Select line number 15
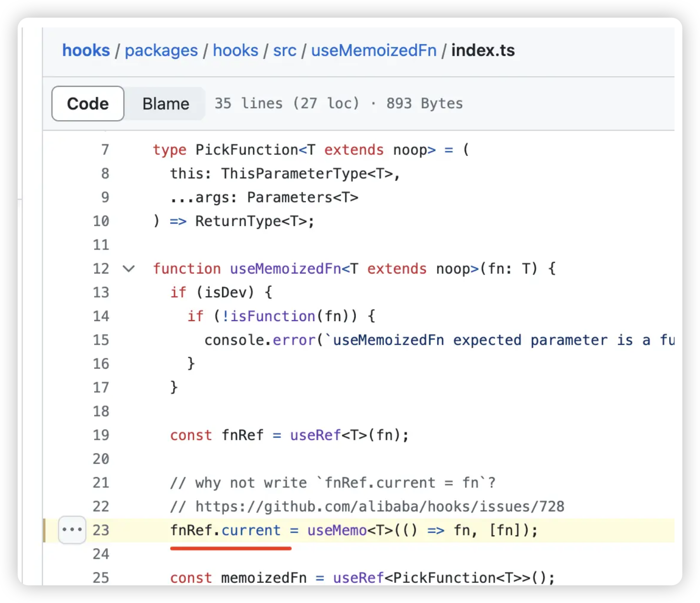 point(101,340)
